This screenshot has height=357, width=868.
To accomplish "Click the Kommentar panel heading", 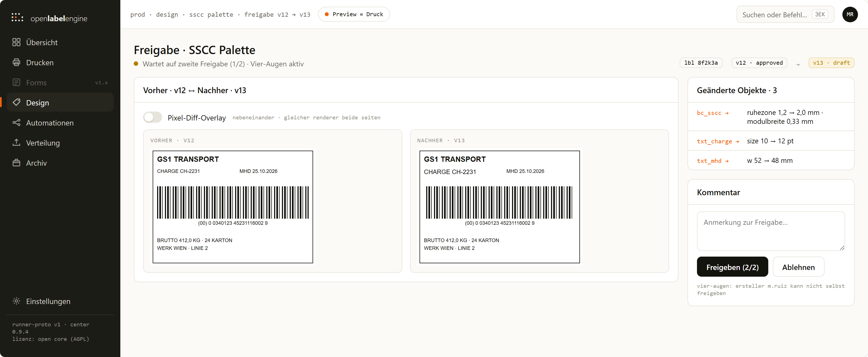I will [718, 192].
